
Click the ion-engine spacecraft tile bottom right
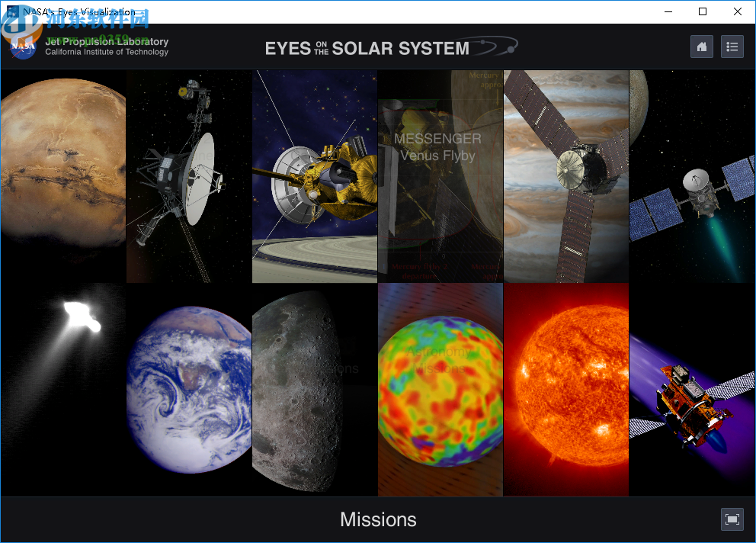point(691,389)
